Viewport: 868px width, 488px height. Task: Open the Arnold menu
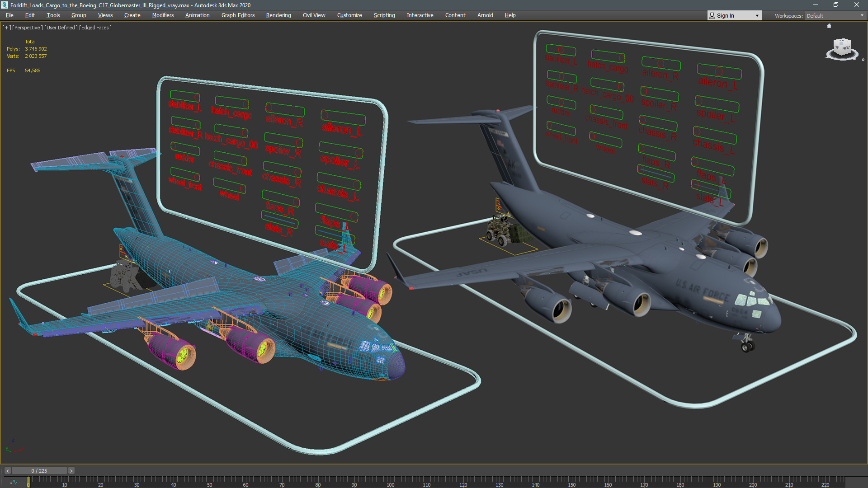pyautogui.click(x=485, y=15)
